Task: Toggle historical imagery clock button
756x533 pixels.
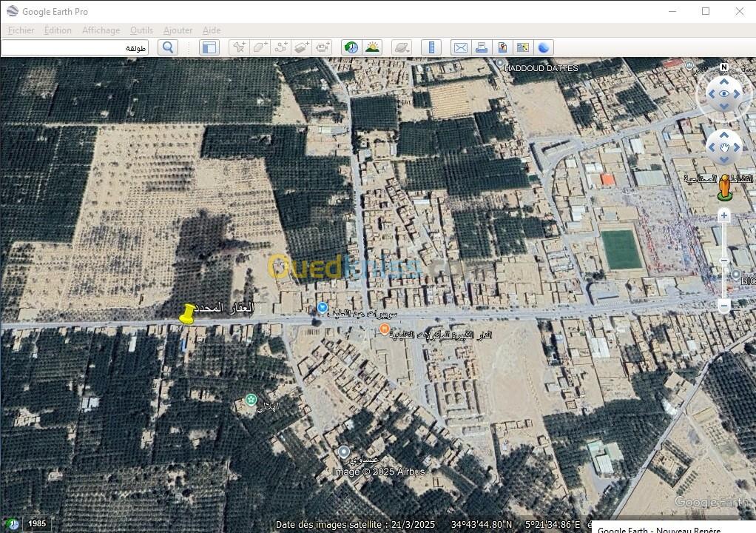Action: 351,47
